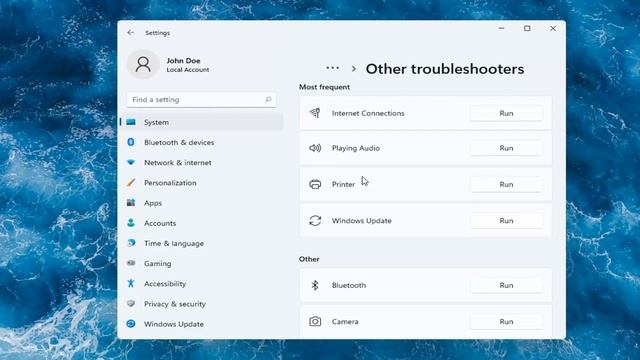Click the Other troubleshooters page title
This screenshot has height=360, width=640.
[444, 69]
